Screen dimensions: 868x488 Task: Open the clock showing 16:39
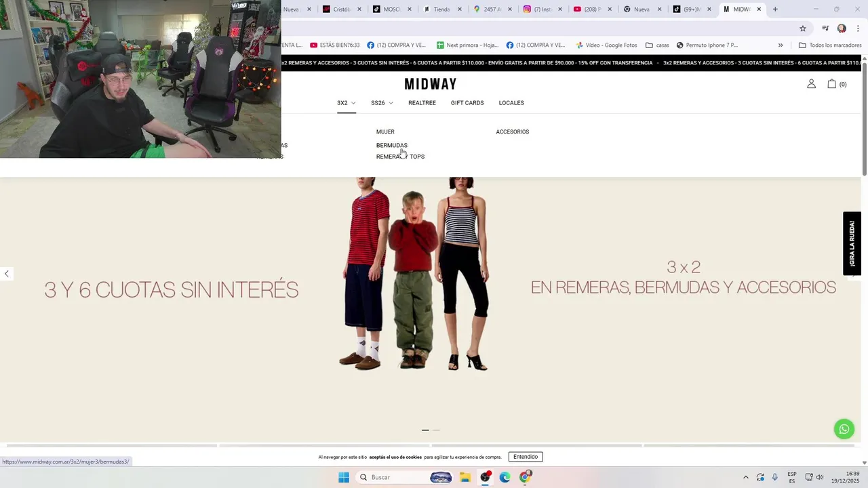[x=846, y=477]
